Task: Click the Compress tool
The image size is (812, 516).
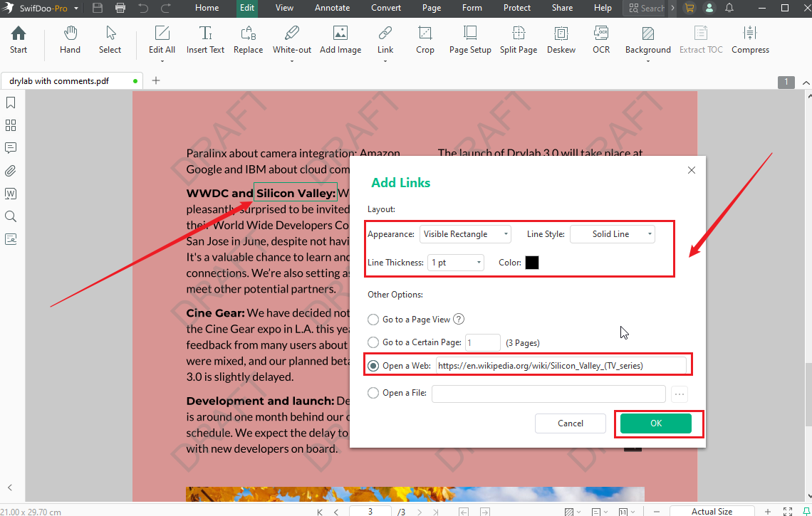Action: coord(750,40)
